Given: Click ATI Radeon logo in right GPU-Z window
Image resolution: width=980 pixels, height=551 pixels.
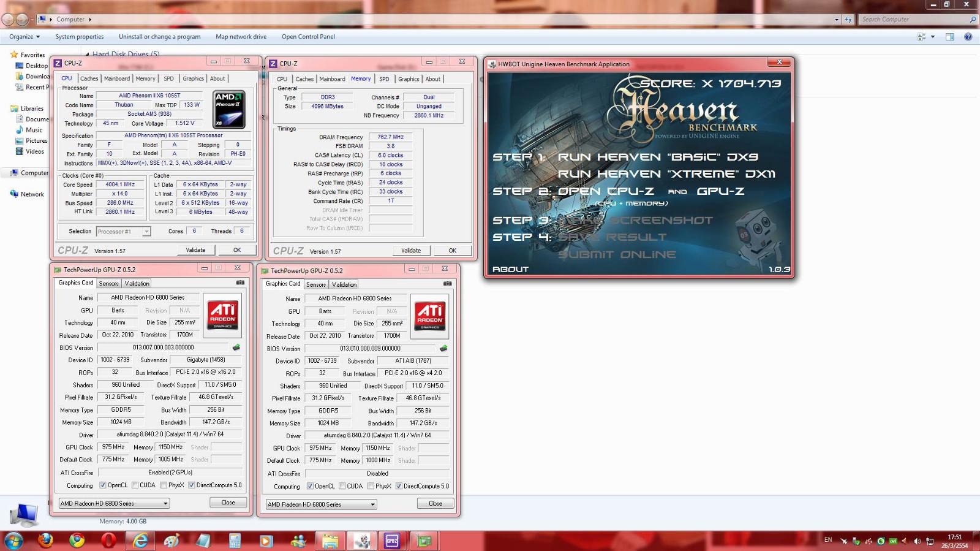Looking at the screenshot, I should [x=430, y=316].
